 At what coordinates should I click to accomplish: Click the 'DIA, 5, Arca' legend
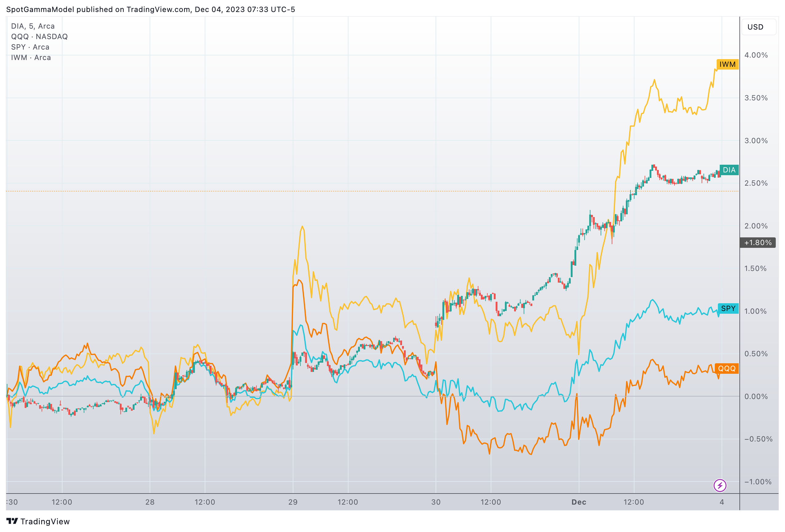pos(33,26)
